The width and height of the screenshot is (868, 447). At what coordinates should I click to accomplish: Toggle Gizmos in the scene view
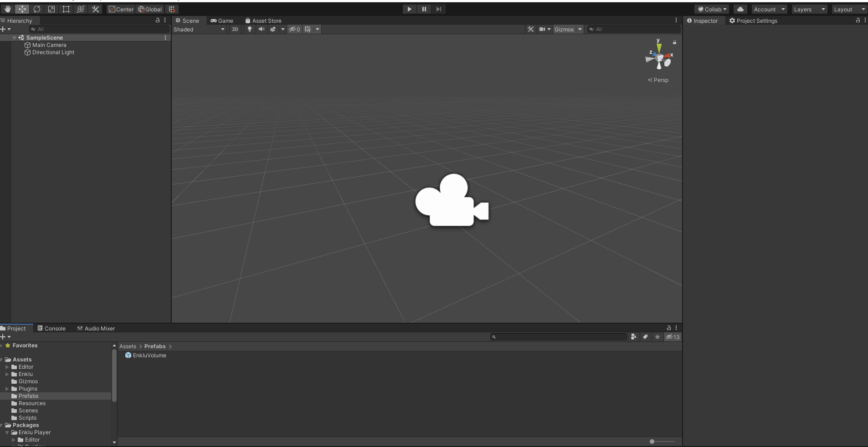tap(564, 29)
